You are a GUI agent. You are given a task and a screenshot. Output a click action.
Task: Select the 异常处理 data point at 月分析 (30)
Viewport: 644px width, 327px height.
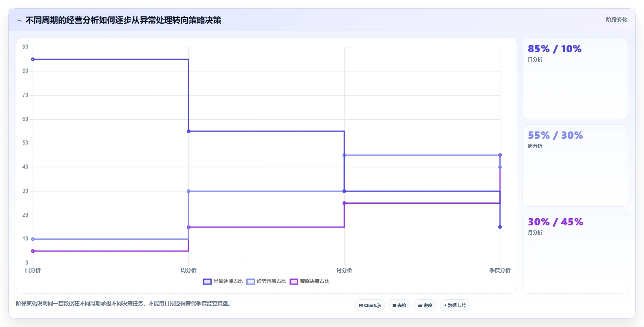pos(344,191)
